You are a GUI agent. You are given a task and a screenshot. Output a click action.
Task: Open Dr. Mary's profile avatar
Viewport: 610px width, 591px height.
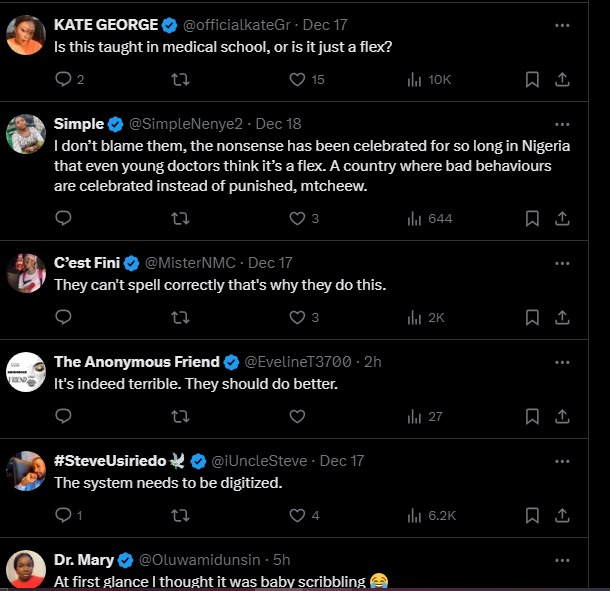[x=26, y=570]
